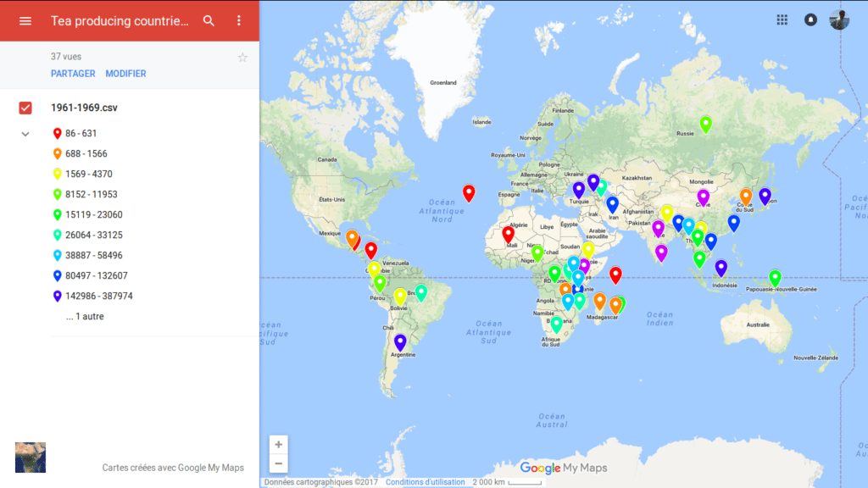Click the red marker on Mali
This screenshot has width=868, height=488.
(509, 234)
